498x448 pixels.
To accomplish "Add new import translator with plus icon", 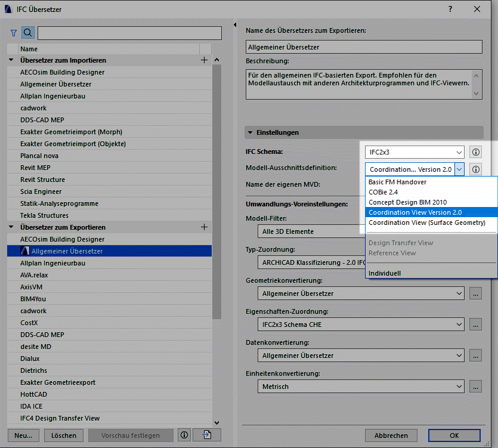I will pyautogui.click(x=204, y=60).
